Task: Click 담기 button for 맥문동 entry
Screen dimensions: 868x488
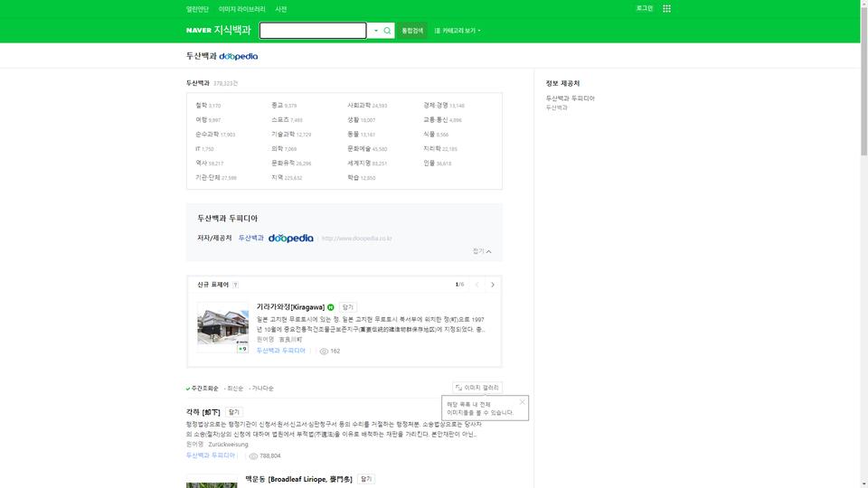Action: 366,479
